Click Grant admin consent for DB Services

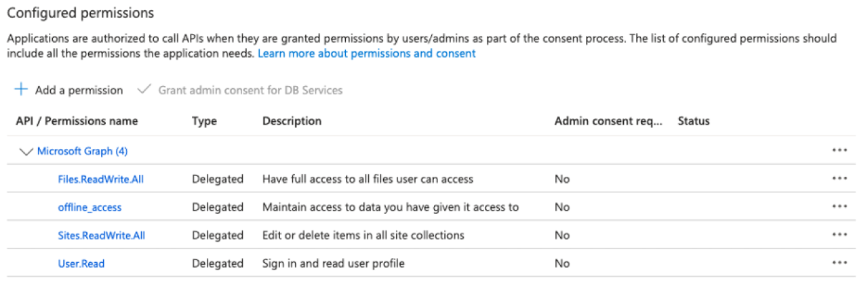(250, 90)
